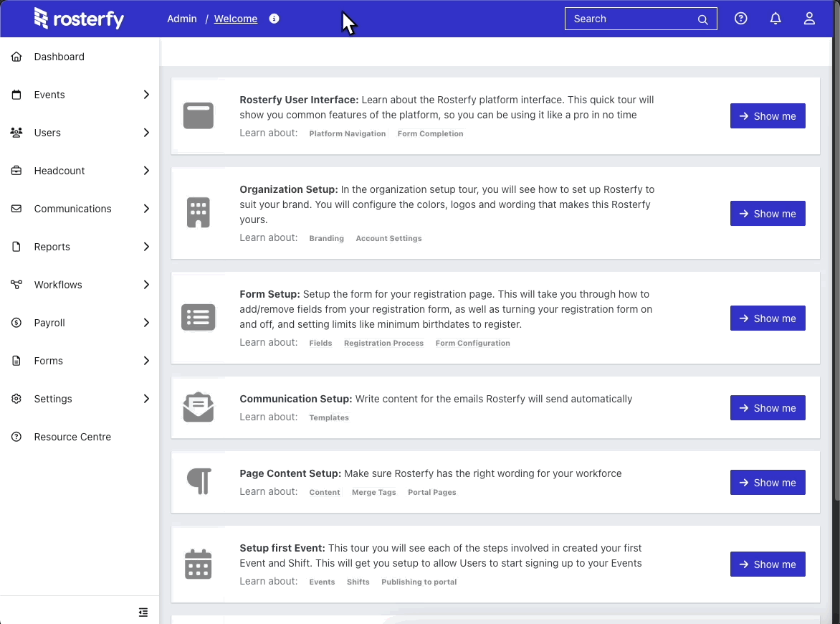Click the info icon beside Welcome
Image resolution: width=840 pixels, height=624 pixels.
274,19
